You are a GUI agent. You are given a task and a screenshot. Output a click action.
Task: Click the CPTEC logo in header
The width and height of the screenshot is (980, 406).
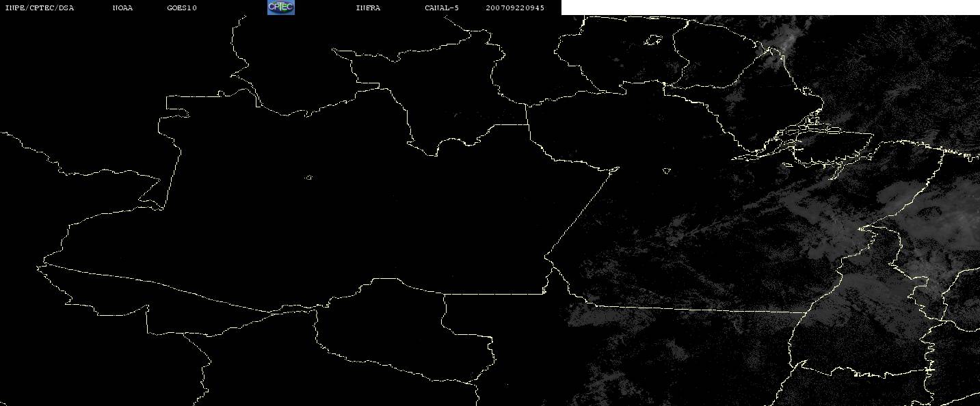click(x=280, y=8)
